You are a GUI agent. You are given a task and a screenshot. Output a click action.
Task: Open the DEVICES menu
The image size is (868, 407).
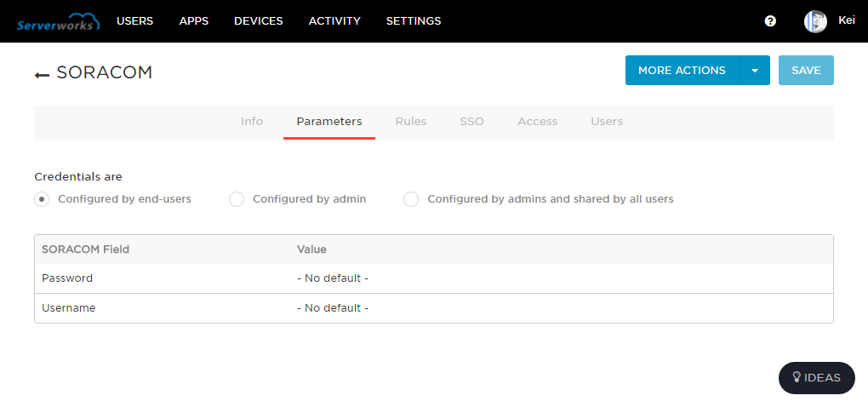click(x=259, y=21)
